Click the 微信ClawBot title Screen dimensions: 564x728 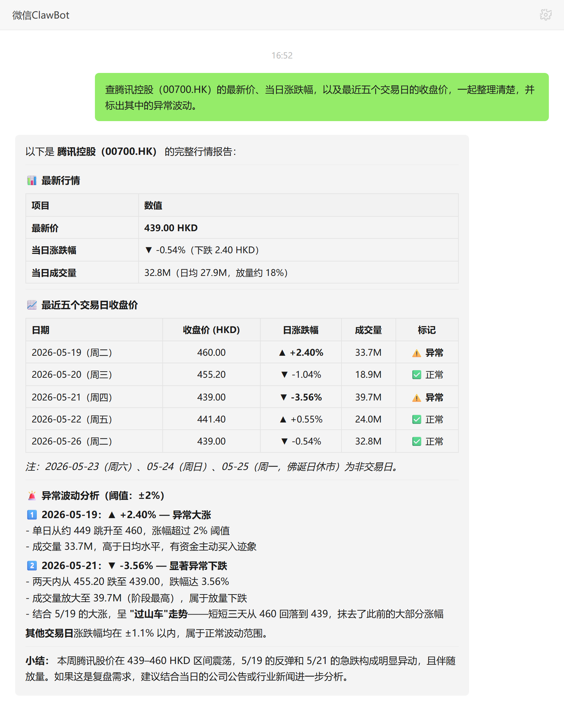pos(41,15)
